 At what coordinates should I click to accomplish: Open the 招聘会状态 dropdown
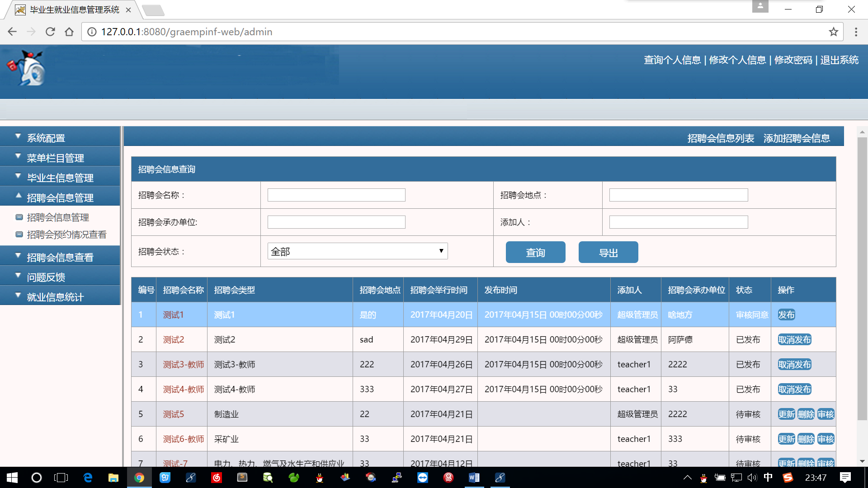point(357,251)
